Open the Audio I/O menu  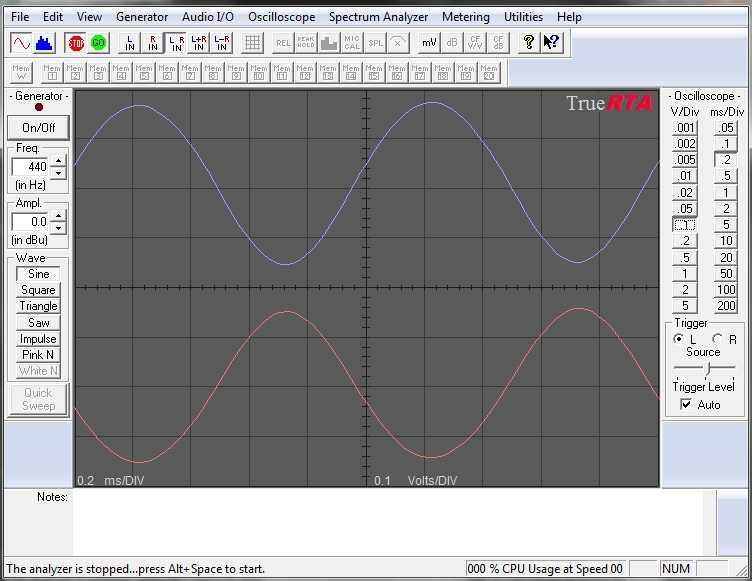click(x=208, y=17)
